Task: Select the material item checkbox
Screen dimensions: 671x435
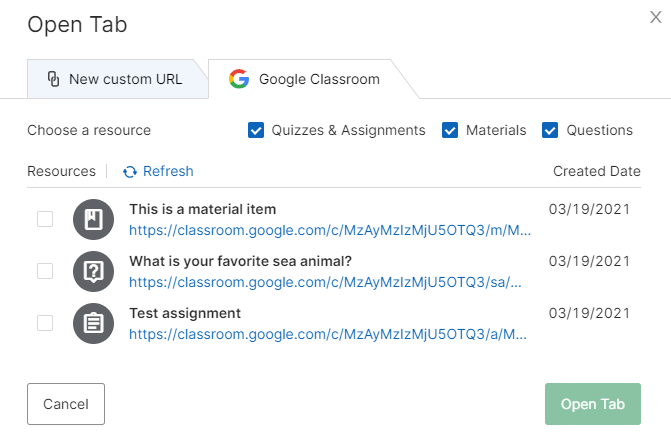Action: coord(45,219)
